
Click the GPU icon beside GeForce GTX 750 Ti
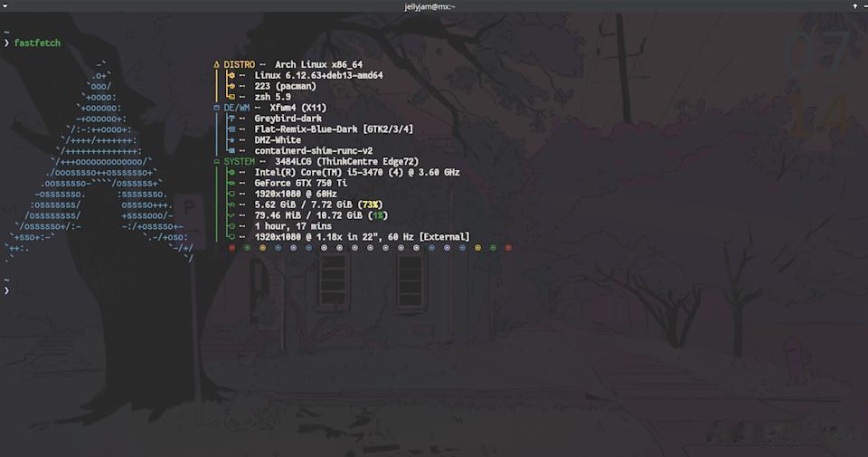(231, 183)
